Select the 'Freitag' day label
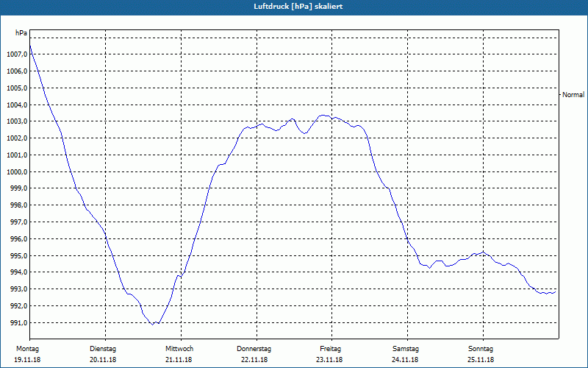The image size is (588, 368). 330,349
